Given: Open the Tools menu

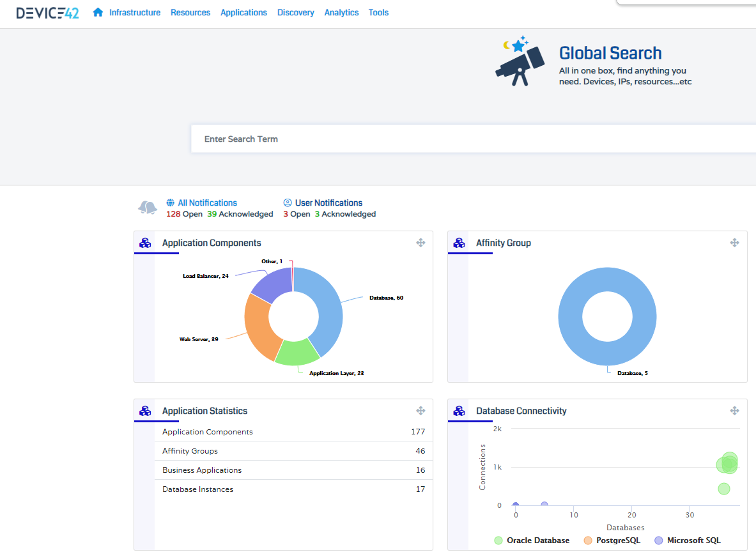Looking at the screenshot, I should pos(378,12).
